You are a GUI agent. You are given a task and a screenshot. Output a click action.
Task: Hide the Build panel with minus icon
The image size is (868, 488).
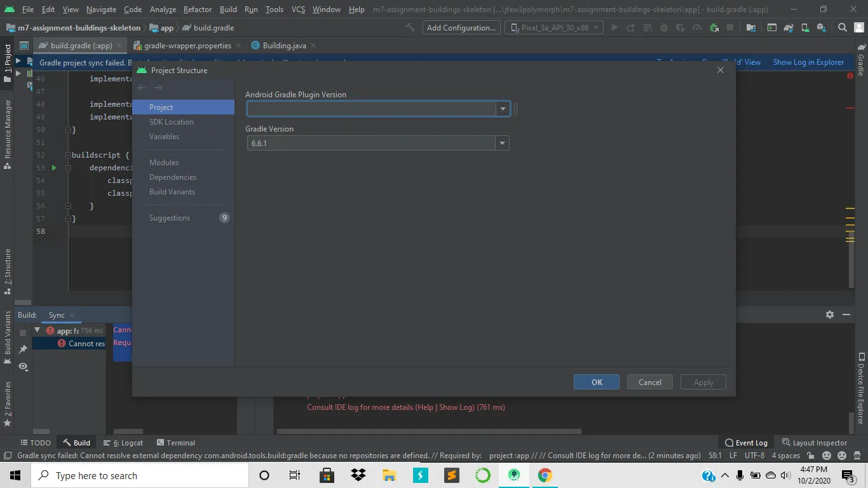pos(846,315)
